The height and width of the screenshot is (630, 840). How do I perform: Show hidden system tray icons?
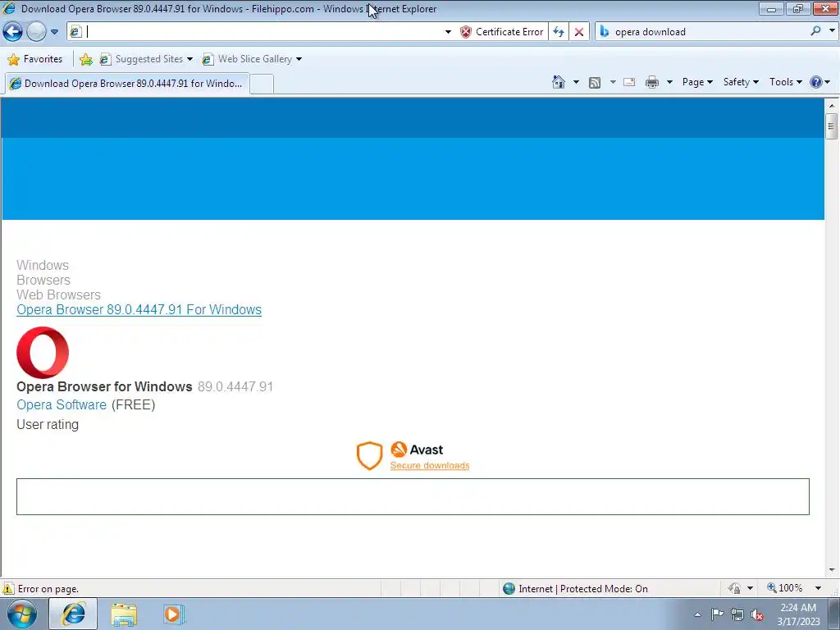(x=697, y=614)
